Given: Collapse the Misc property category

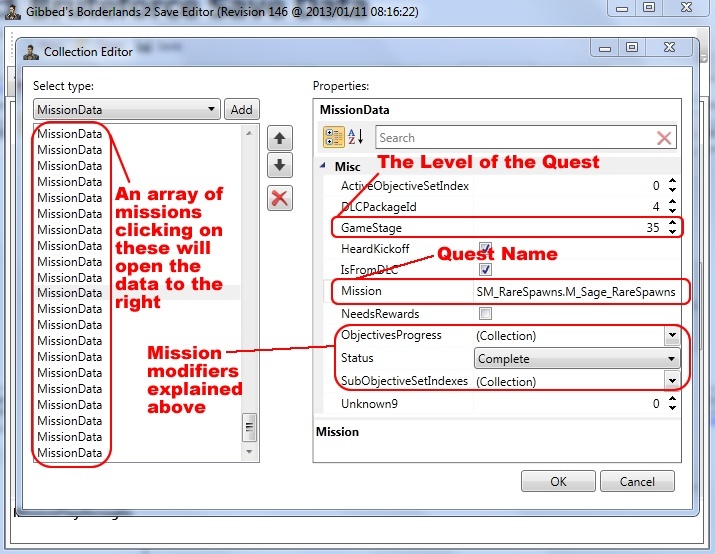Looking at the screenshot, I should [322, 166].
